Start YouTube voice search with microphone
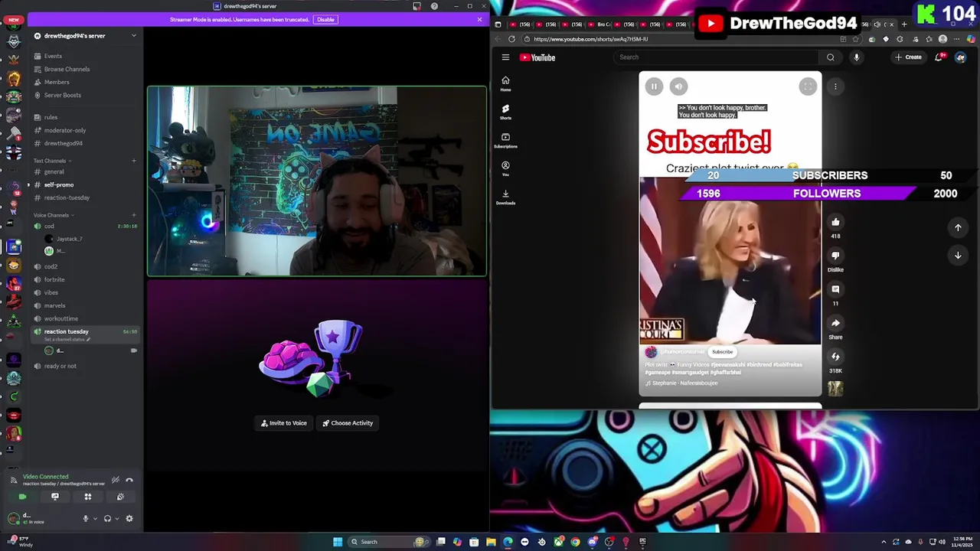 [x=856, y=57]
